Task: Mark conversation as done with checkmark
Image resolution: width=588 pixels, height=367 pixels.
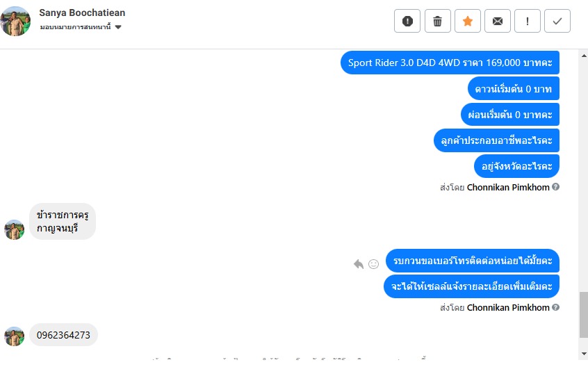Action: click(557, 22)
